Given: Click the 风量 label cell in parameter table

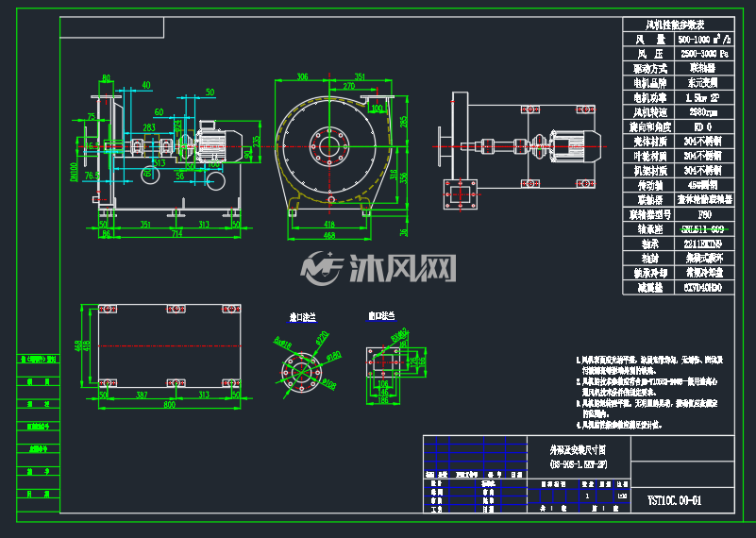Looking at the screenshot, I should [x=649, y=39].
